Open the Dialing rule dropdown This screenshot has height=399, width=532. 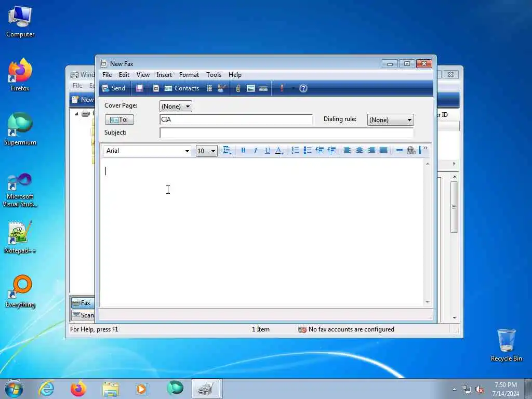[390, 120]
